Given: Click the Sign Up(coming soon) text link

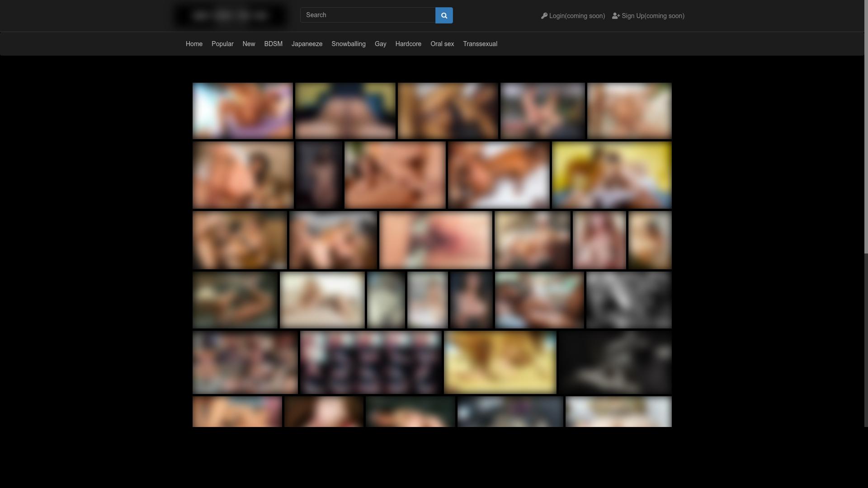Looking at the screenshot, I should tap(653, 16).
